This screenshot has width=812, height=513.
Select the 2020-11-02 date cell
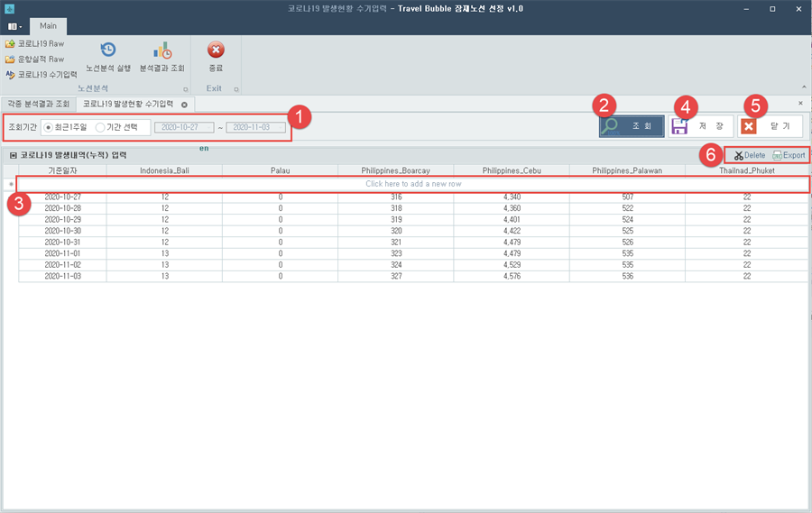62,265
